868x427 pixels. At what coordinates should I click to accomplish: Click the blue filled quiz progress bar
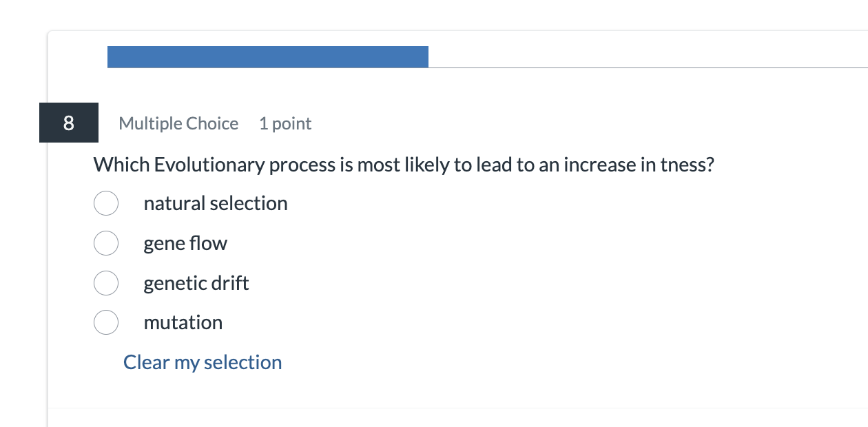coord(267,57)
